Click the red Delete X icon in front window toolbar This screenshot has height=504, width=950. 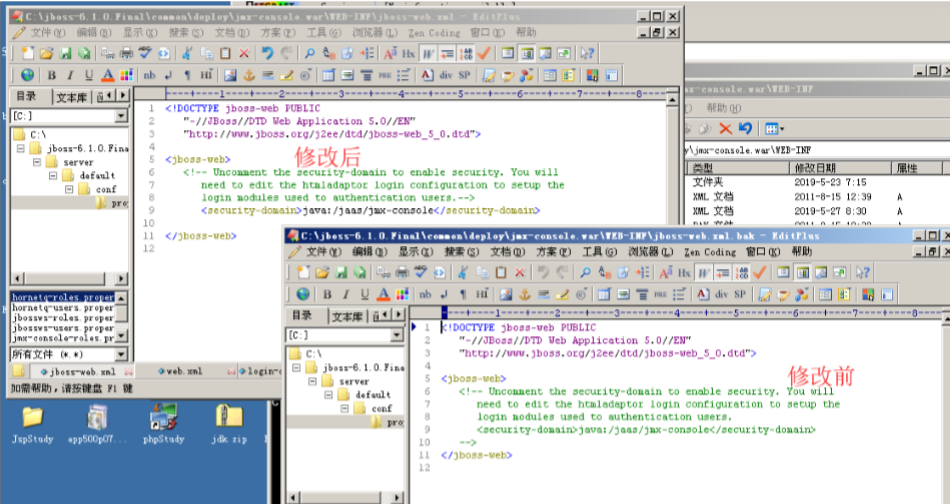point(520,272)
